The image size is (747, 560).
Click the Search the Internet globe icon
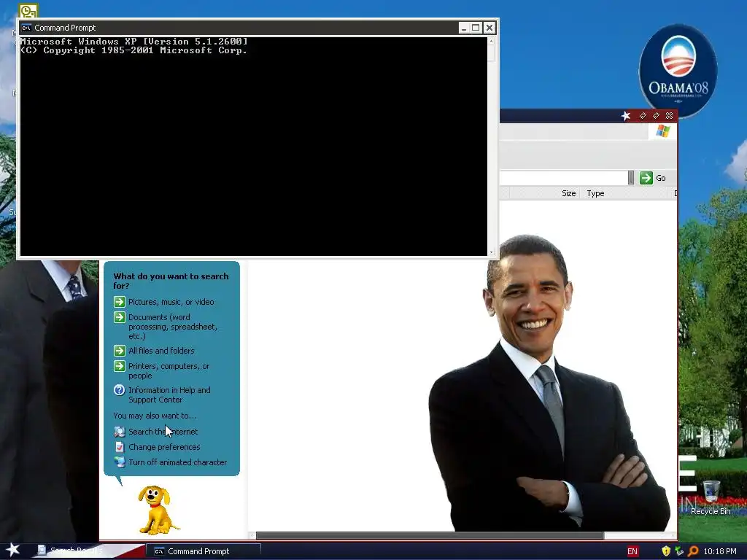pyautogui.click(x=120, y=432)
